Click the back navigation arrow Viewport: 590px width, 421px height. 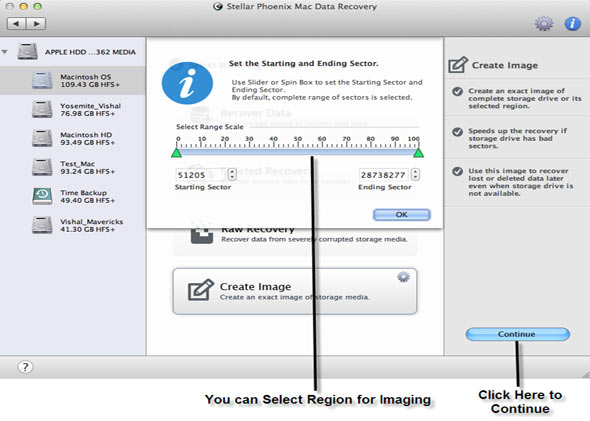tap(17, 24)
